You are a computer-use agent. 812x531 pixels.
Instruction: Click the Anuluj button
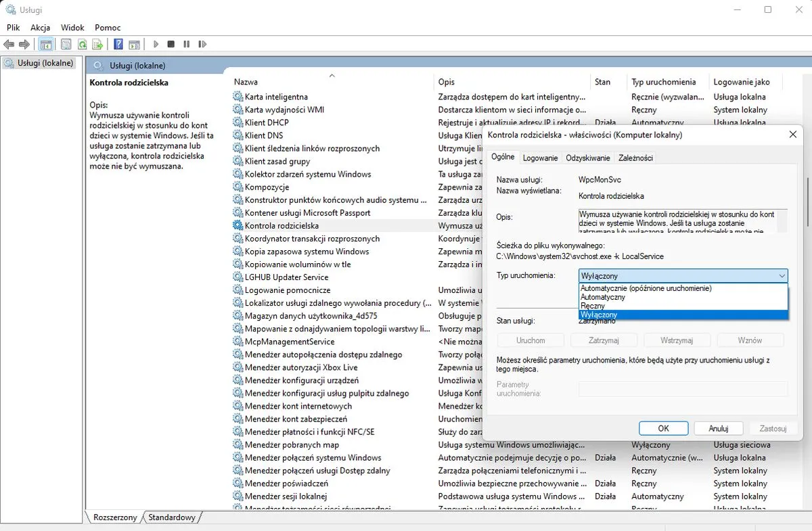(718, 428)
